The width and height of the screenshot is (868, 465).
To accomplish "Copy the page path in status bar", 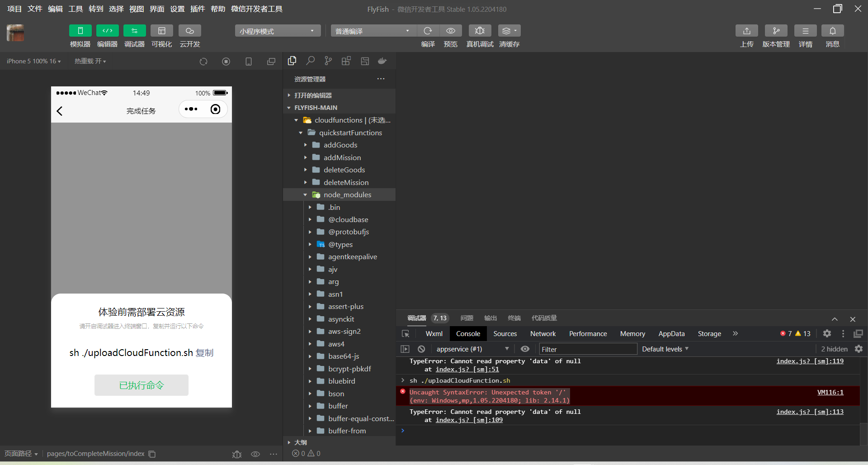I will (x=152, y=454).
